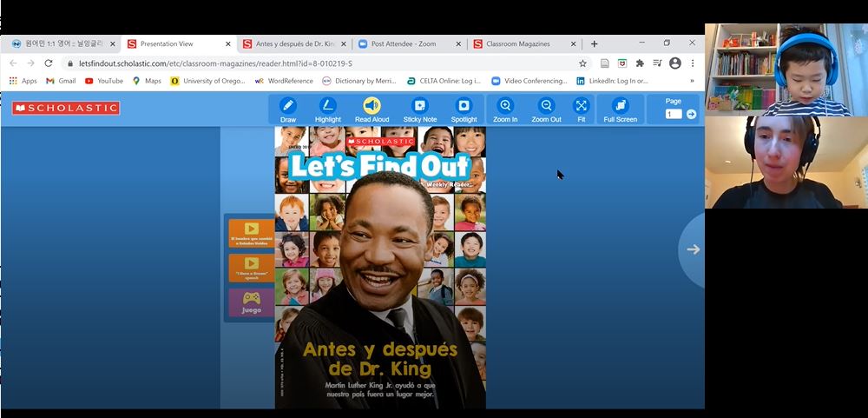Click the Scholastic logo in the header

(66, 108)
